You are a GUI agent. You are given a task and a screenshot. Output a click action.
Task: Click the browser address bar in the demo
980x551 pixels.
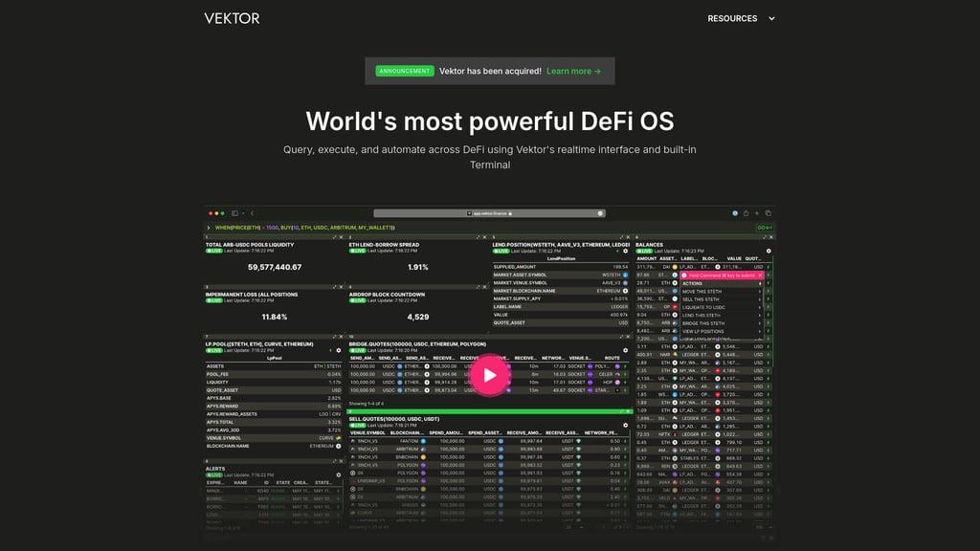pos(489,213)
